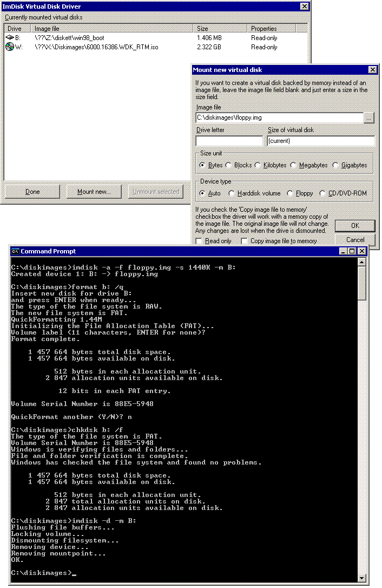Sort by Properties column header
The height and width of the screenshot is (588, 382).
(272, 29)
